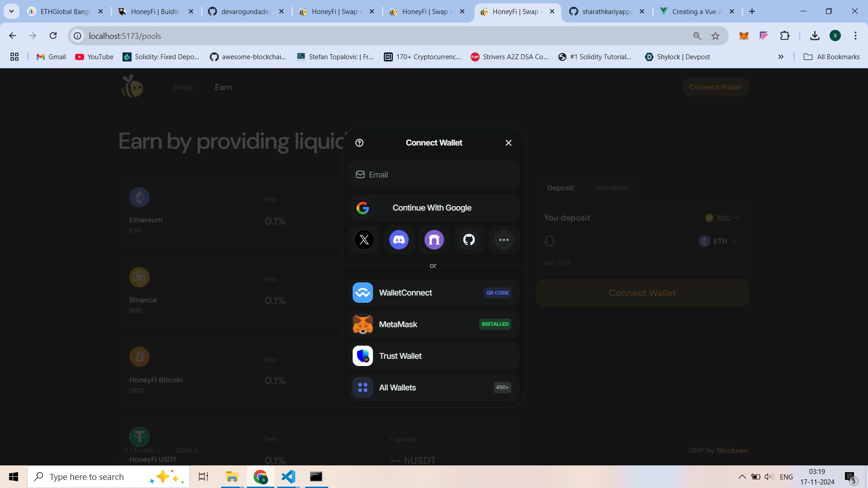The height and width of the screenshot is (488, 868).
Task: Open the apps grid bookmark icon
Action: 14,57
